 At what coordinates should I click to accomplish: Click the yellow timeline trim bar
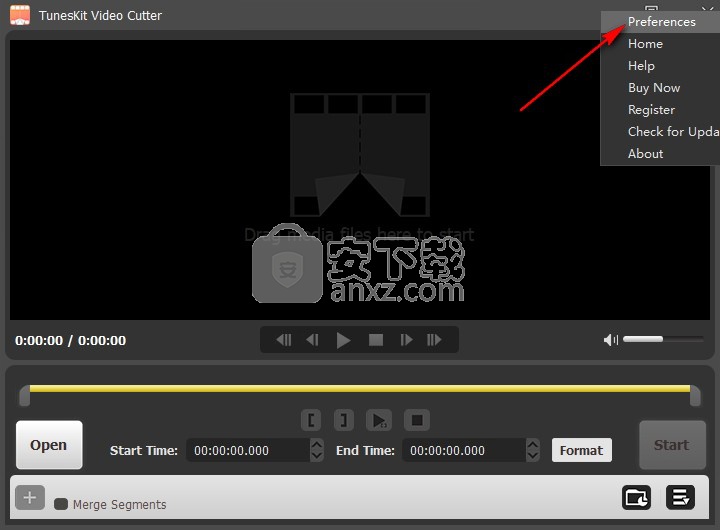(360, 389)
